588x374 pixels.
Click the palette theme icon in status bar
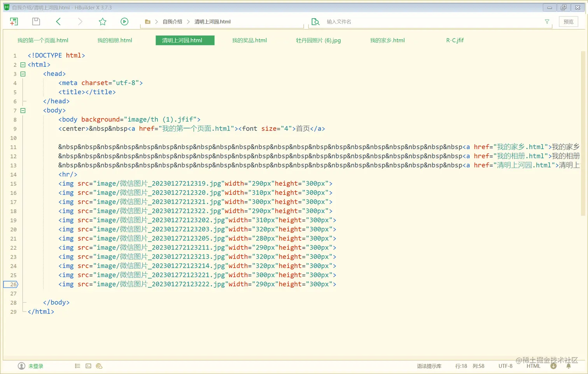[99, 366]
